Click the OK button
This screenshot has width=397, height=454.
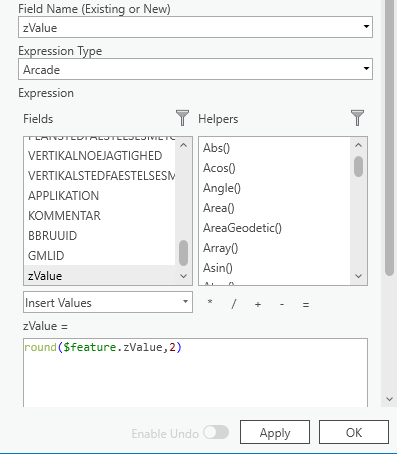pyautogui.click(x=354, y=432)
